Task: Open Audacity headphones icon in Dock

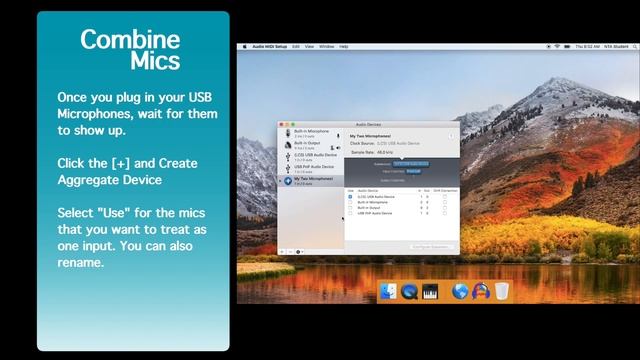Action: [x=481, y=291]
